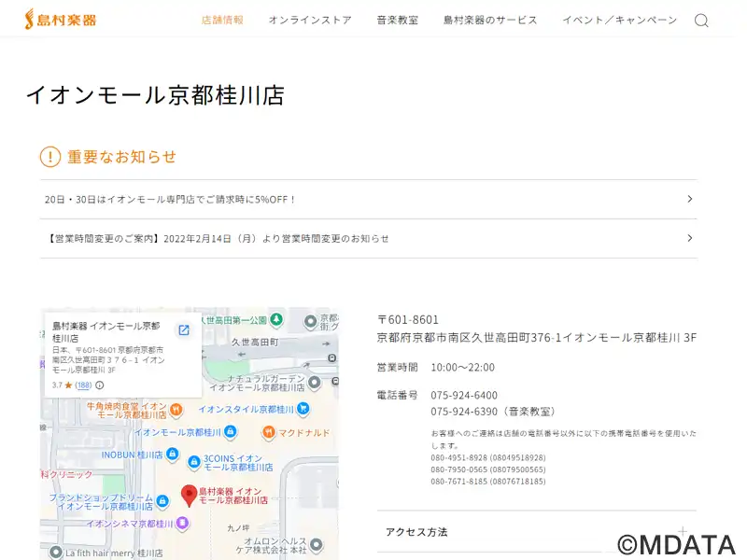Click the AEON Style shopping cart marker
The image size is (747, 560).
(x=303, y=409)
